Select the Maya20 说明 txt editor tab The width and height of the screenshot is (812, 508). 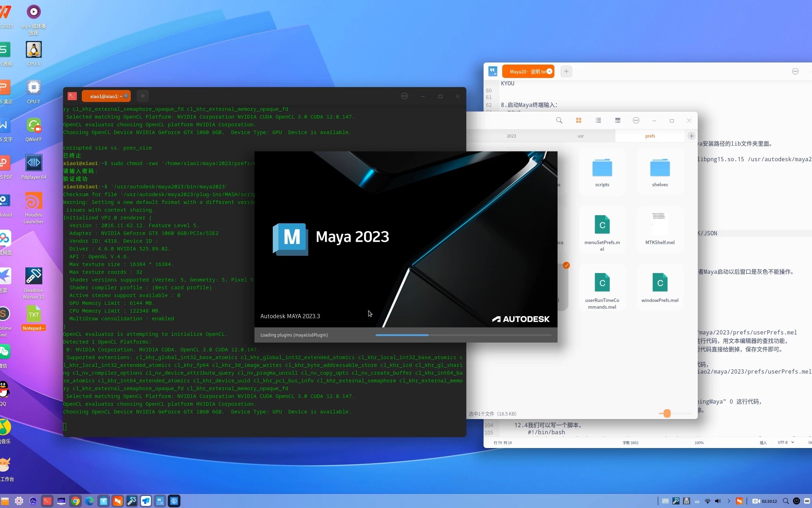pyautogui.click(x=528, y=71)
